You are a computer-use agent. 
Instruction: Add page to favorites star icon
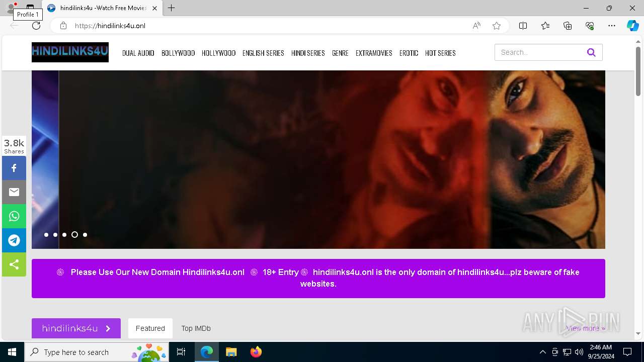[497, 26]
